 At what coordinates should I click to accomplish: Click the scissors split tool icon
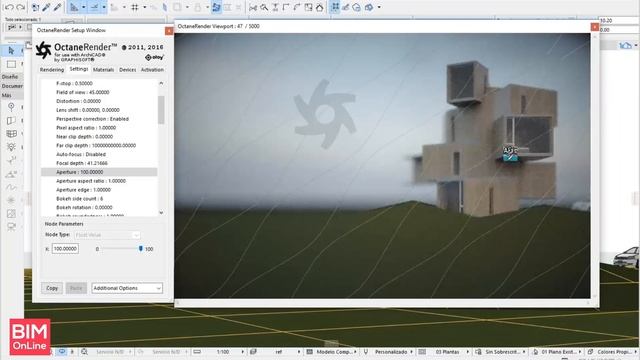253,7
